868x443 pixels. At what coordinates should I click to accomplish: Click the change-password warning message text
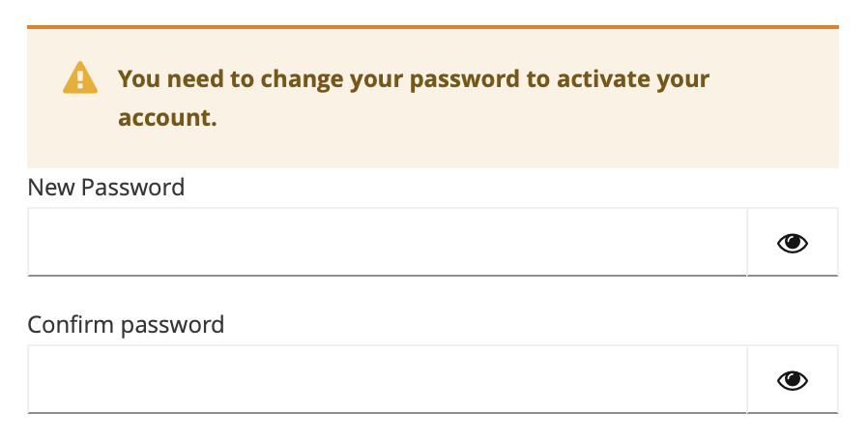click(414, 79)
